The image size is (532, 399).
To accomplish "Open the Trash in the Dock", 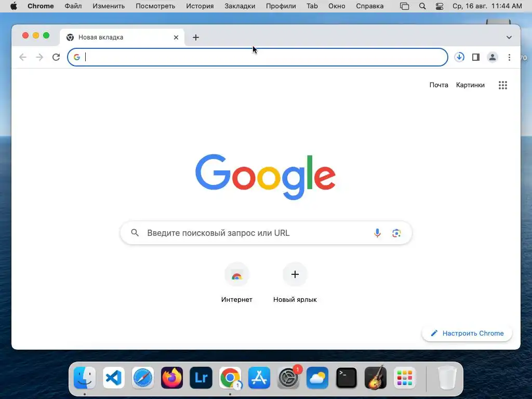I will 447,377.
